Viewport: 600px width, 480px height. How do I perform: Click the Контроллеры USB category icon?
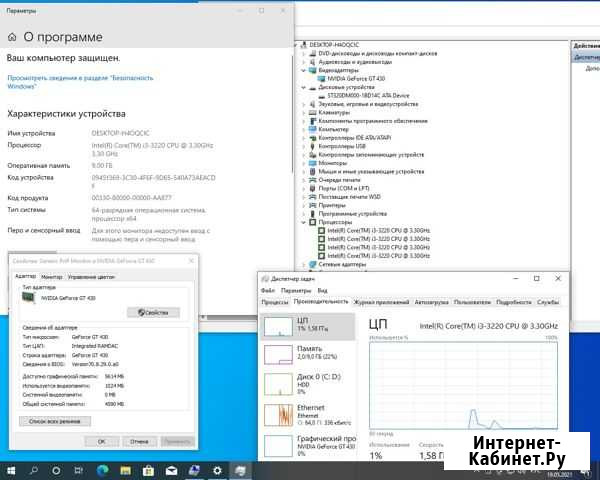pyautogui.click(x=313, y=146)
